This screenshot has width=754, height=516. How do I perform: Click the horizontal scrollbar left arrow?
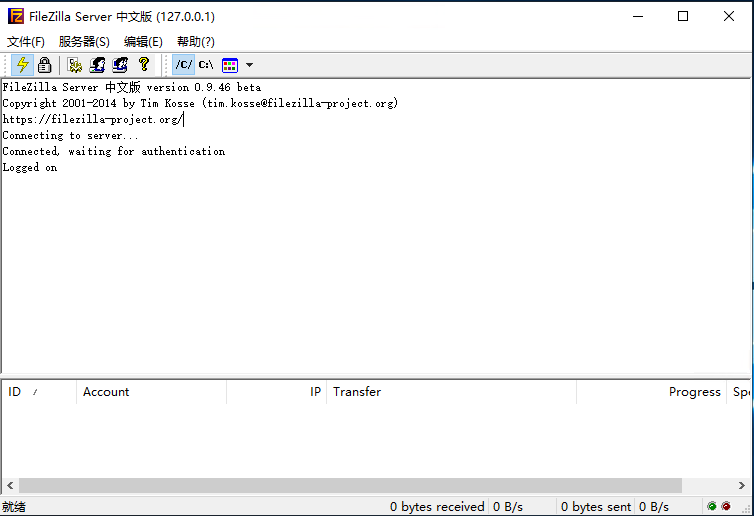[x=10, y=485]
